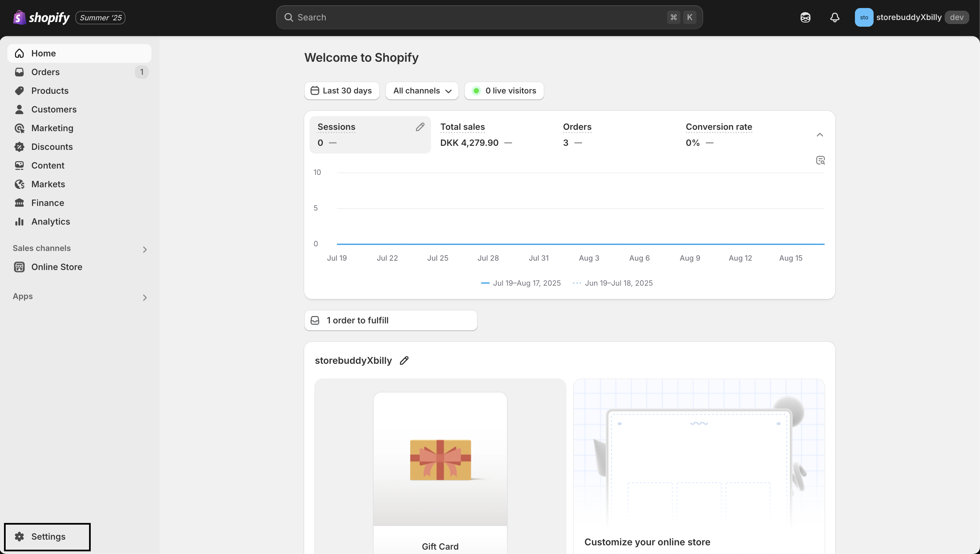Click the DKK 4,279.90 total sales value
The image size is (980, 554).
pos(469,143)
